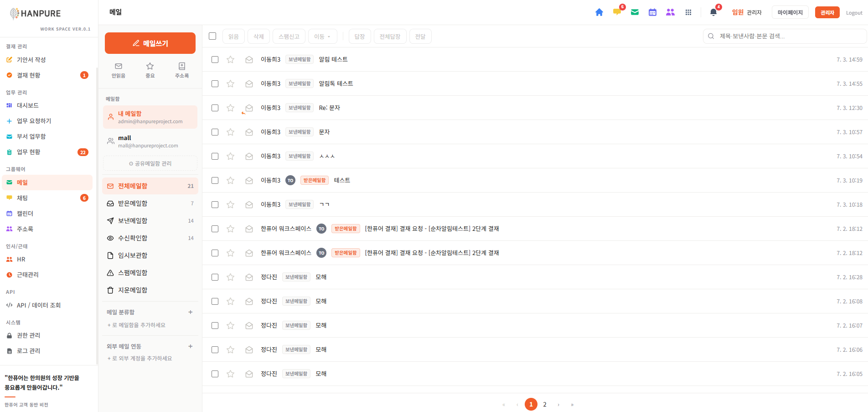
Task: Open purple contacts icon in header
Action: coord(670,12)
